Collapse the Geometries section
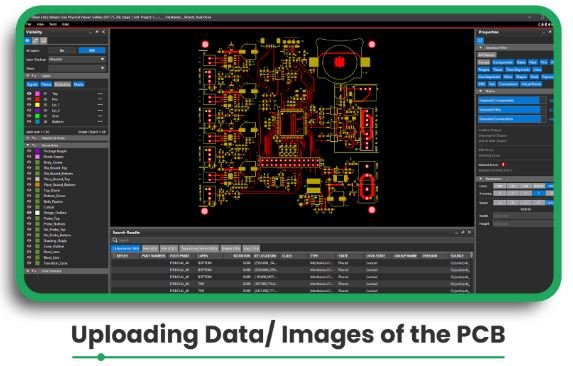Viewport: 573px width, 366px height. point(28,145)
